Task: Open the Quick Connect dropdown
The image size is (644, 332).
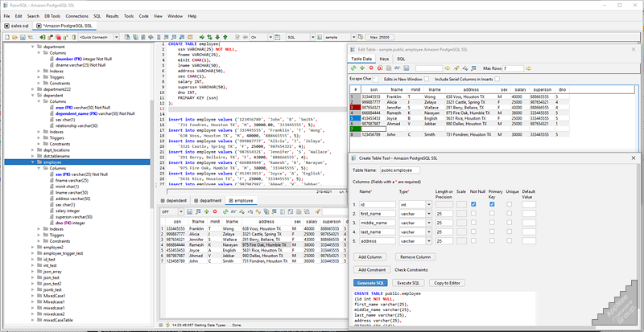Action: tap(116, 37)
